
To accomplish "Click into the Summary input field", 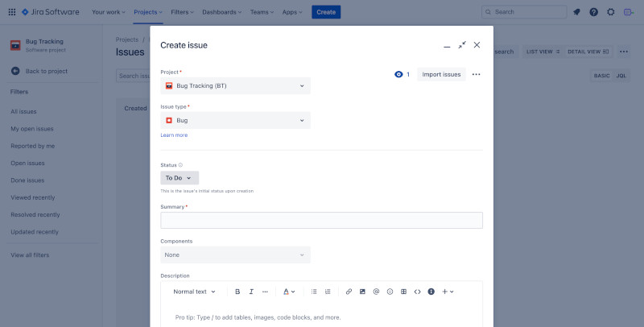I will pyautogui.click(x=321, y=220).
